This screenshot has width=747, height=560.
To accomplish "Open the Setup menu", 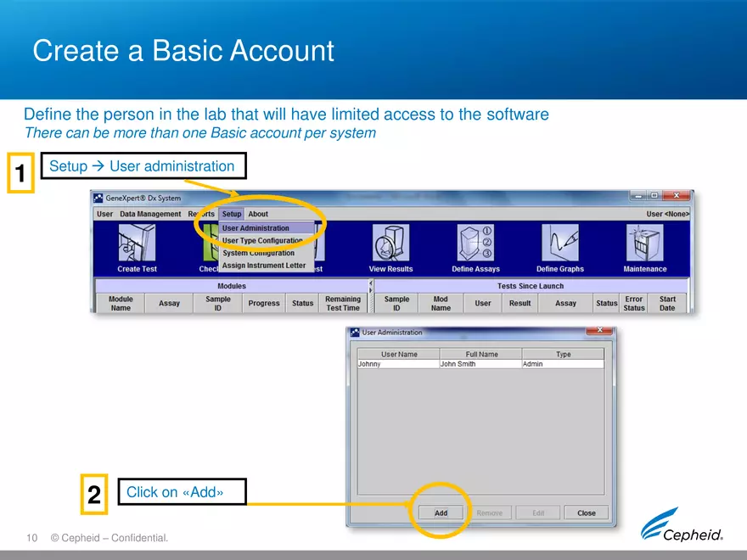I will click(x=231, y=214).
